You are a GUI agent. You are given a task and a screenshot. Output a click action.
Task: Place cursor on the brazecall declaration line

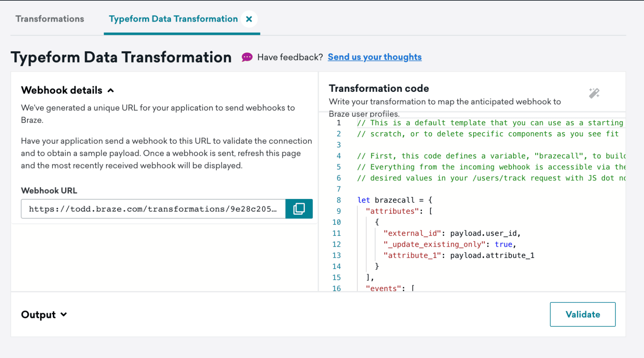click(x=395, y=200)
